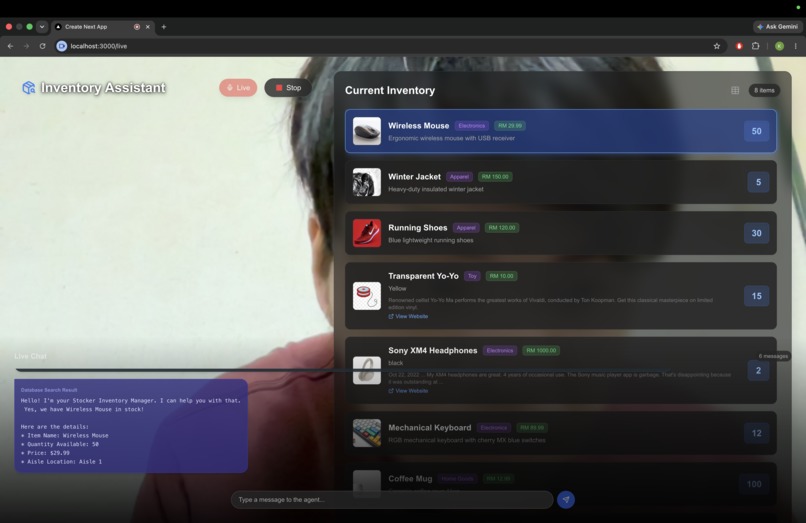Image resolution: width=806 pixels, height=523 pixels.
Task: Click RM 29.99 price badge
Action: tap(509, 126)
